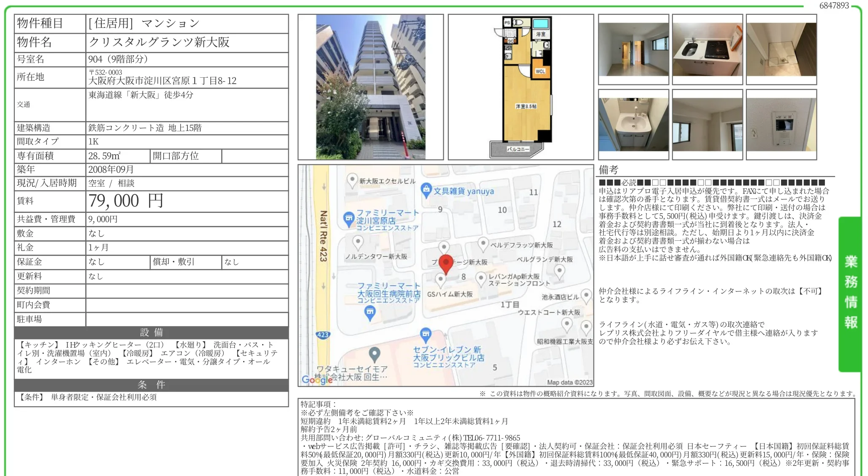The width and height of the screenshot is (868, 476).
Task: Click the Belle Grande Shin-Osaka map pin
Action: (x=559, y=271)
